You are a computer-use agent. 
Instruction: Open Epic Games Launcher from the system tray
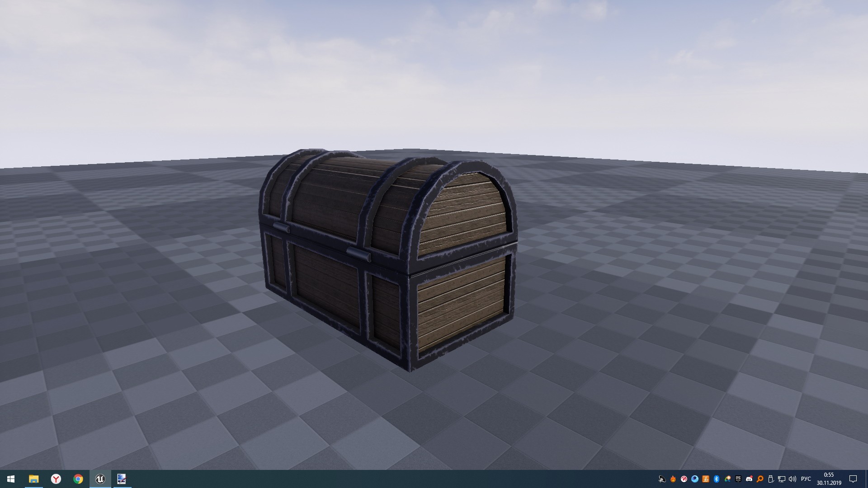[739, 479]
